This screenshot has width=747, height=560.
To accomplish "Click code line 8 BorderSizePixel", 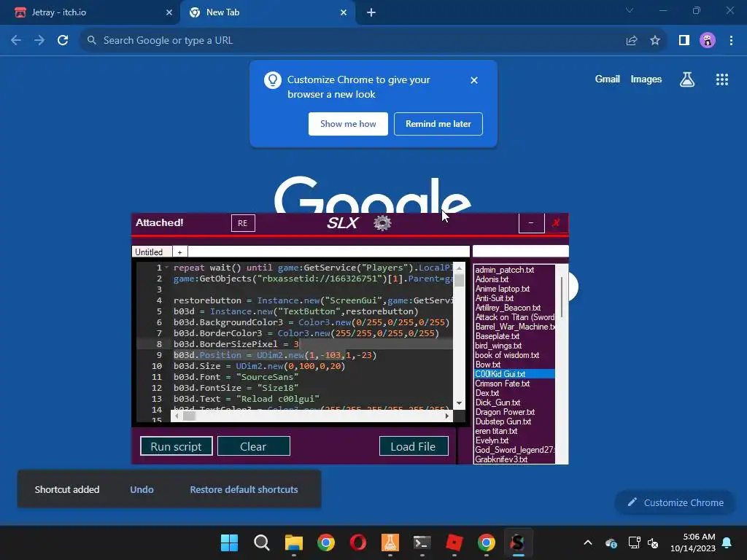I will click(x=236, y=344).
